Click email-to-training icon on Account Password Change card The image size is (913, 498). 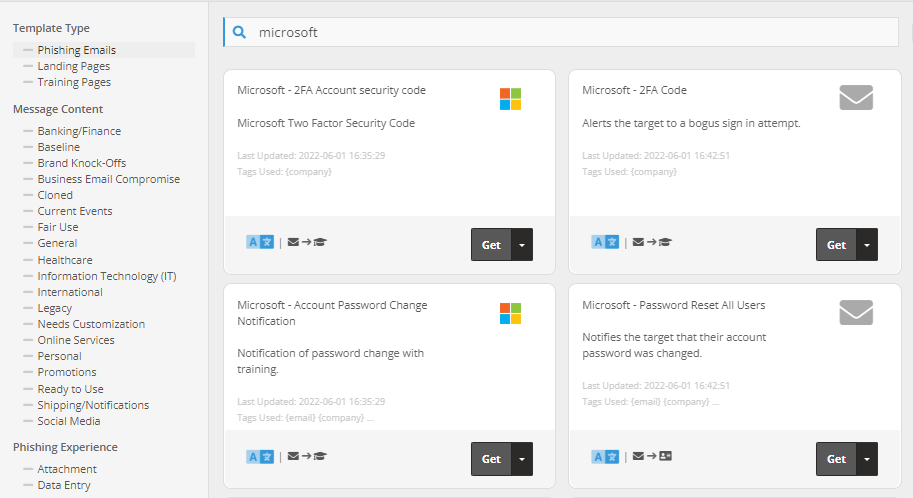tap(307, 456)
